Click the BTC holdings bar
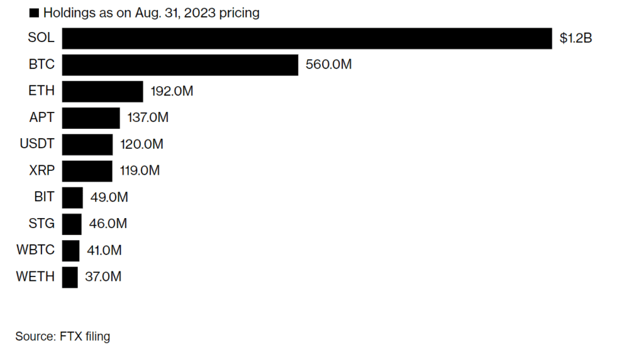This screenshot has width=644, height=350. pos(180,65)
